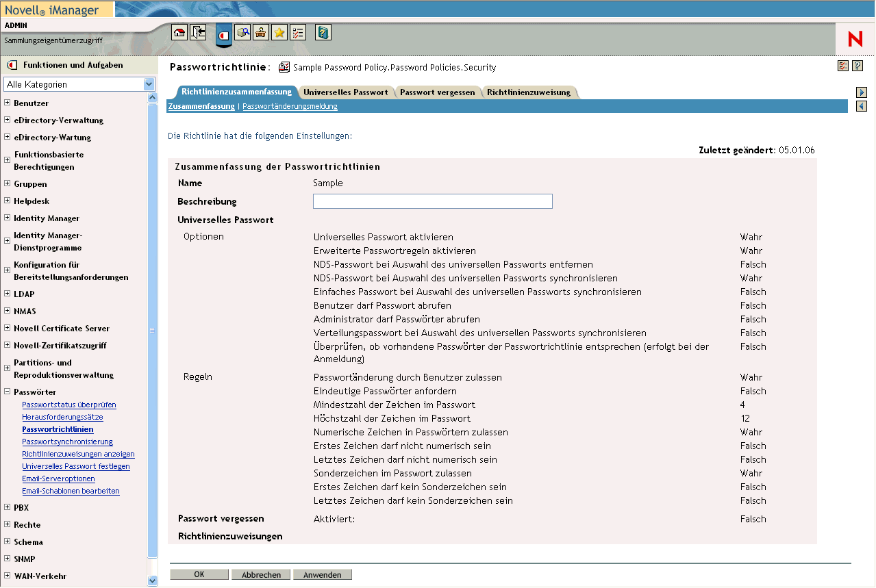This screenshot has width=876, height=588.
Task: Expand Funktionsbasierte Berechtigungen category
Action: [7, 161]
